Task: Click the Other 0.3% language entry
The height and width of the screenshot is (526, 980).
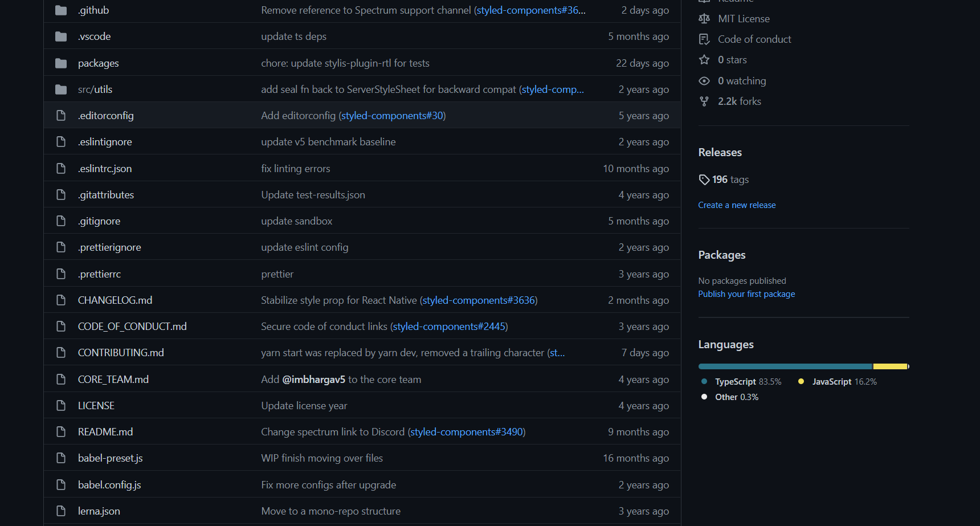Action: point(730,397)
